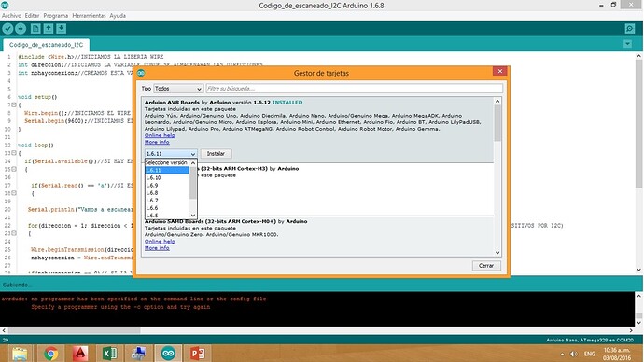The height and width of the screenshot is (362, 644).
Task: Open the red A application from the taskbar
Action: 80,354
